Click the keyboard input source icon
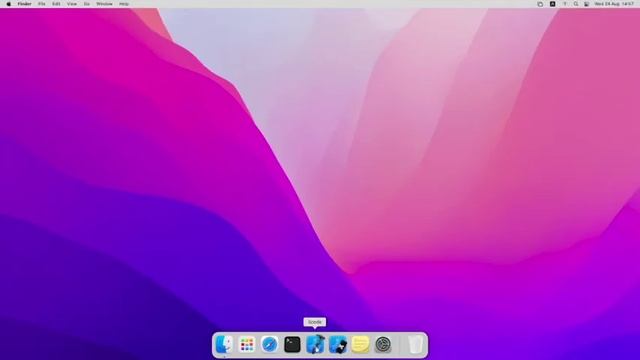640x360 pixels. (x=553, y=4)
